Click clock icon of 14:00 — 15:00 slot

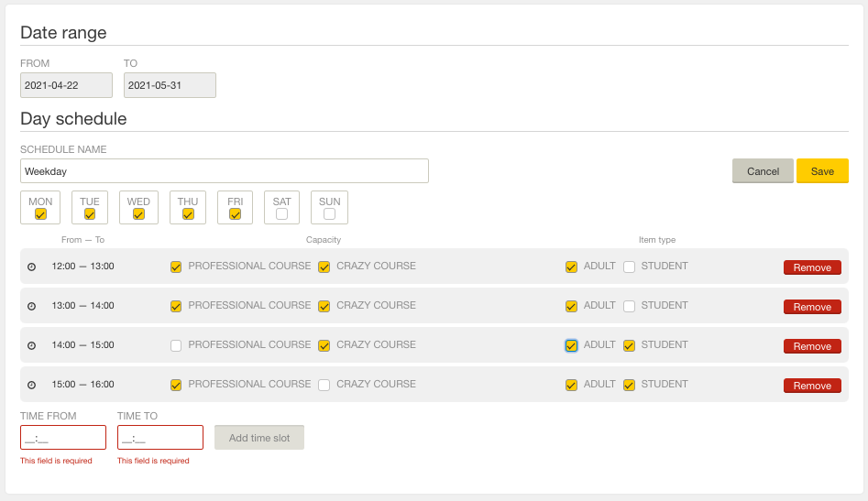point(31,345)
